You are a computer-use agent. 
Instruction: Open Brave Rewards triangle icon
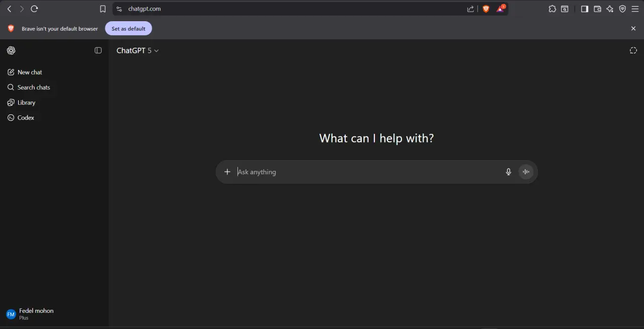tap(501, 9)
